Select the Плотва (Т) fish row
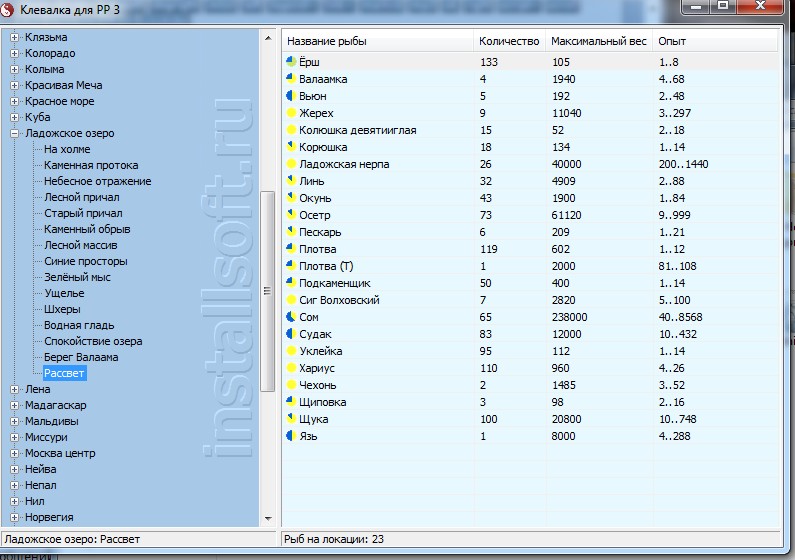Screen dimensions: 795x560 (x=326, y=266)
